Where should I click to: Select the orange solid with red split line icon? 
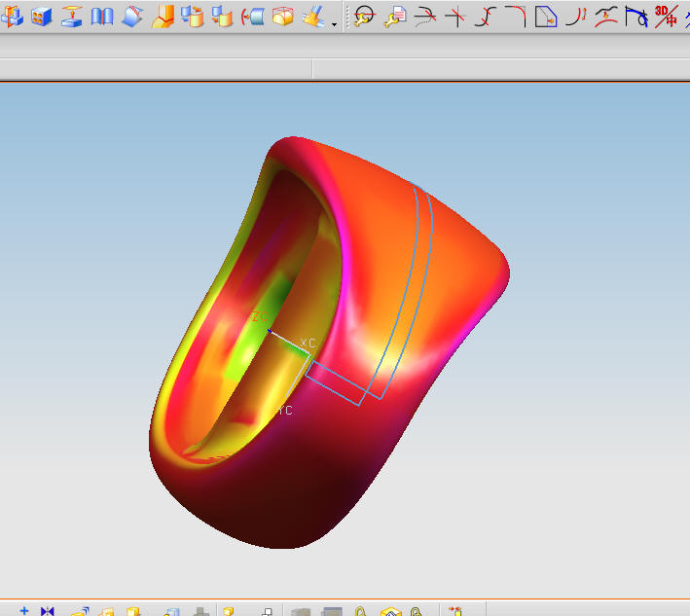pyautogui.click(x=163, y=17)
